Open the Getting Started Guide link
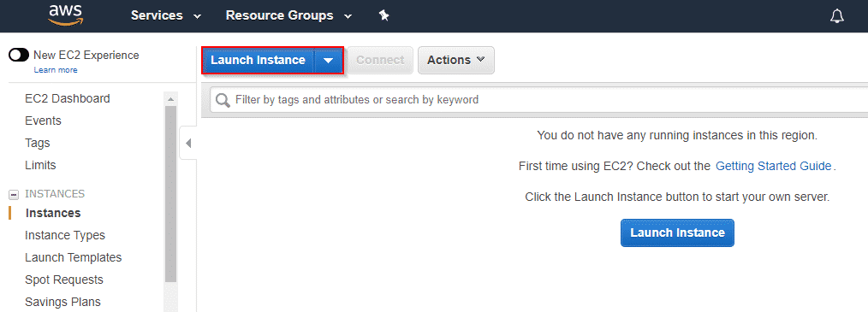Image resolution: width=868 pixels, height=312 pixels. tap(773, 166)
